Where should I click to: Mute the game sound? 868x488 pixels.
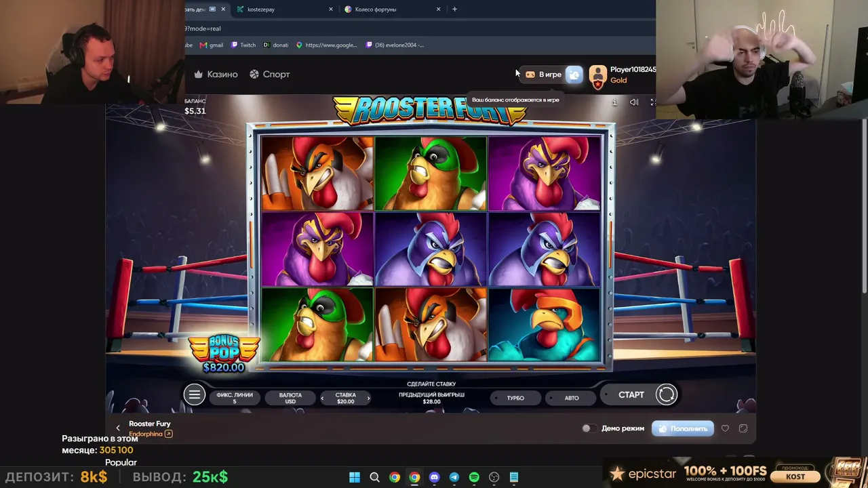pos(634,102)
